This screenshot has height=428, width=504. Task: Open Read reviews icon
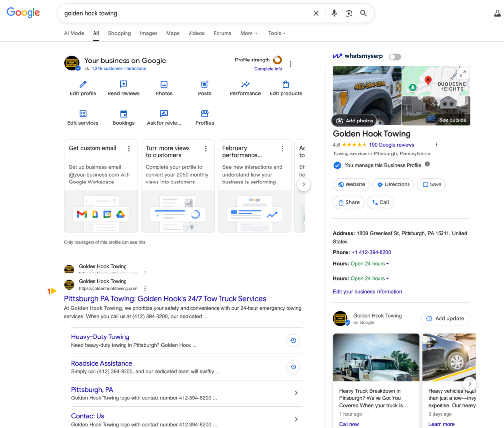pyautogui.click(x=124, y=85)
